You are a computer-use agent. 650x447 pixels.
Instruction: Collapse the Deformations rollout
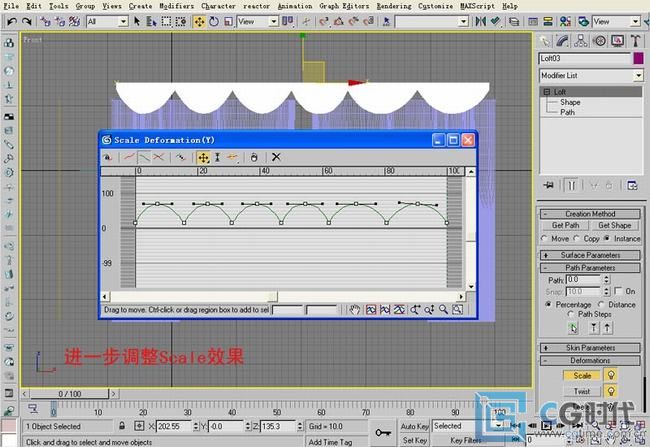click(590, 361)
